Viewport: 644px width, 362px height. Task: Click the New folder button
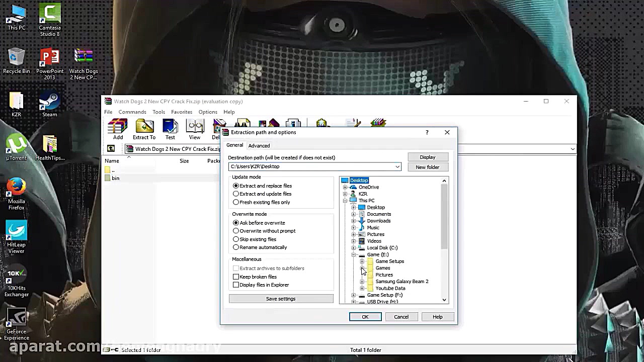pos(428,167)
